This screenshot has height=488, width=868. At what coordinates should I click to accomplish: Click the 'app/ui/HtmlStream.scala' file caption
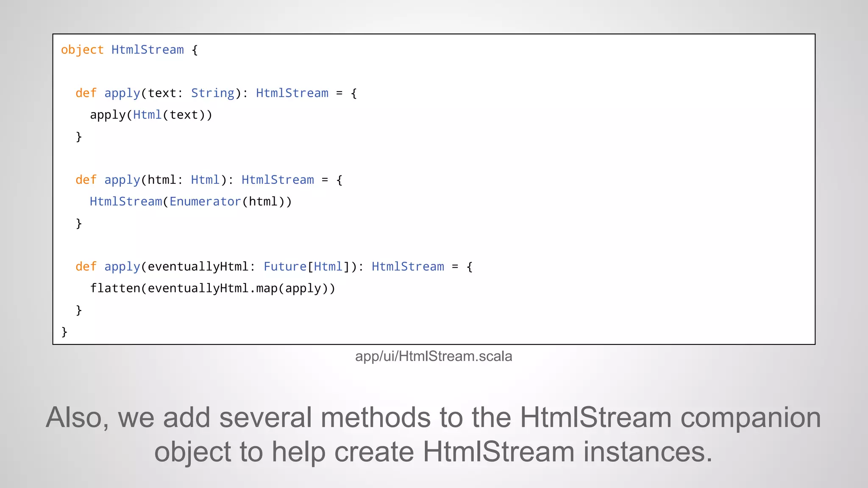click(434, 357)
